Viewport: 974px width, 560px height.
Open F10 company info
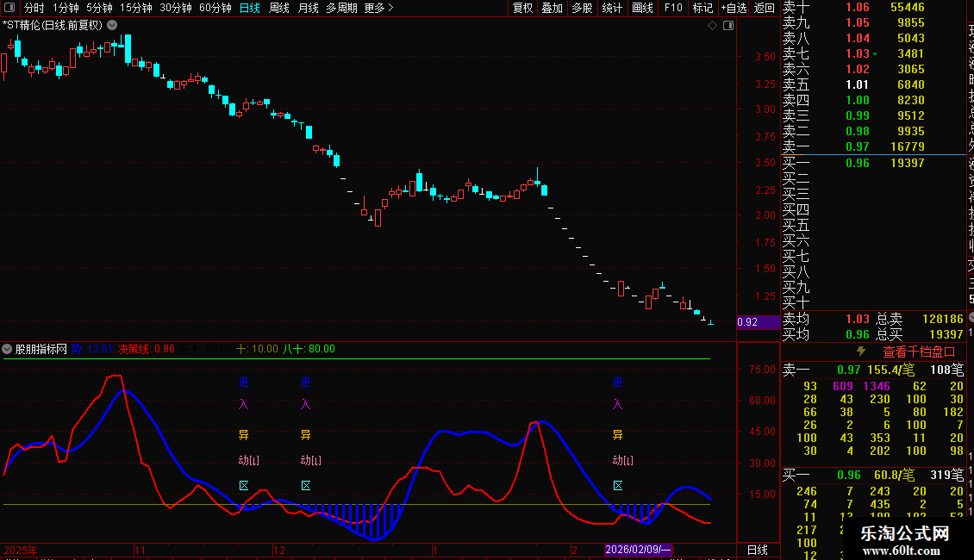tap(673, 8)
